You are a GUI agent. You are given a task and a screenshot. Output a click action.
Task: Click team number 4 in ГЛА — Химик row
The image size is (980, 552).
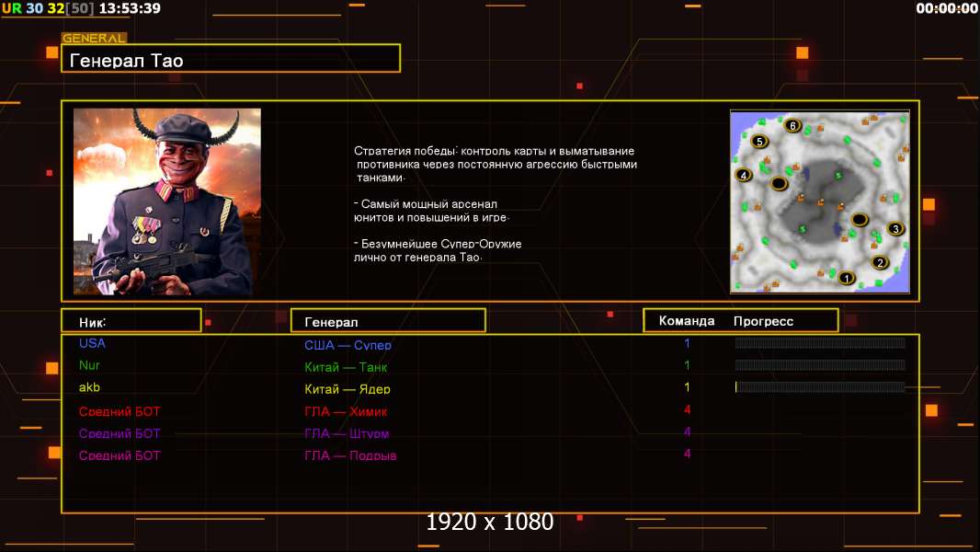[687, 409]
